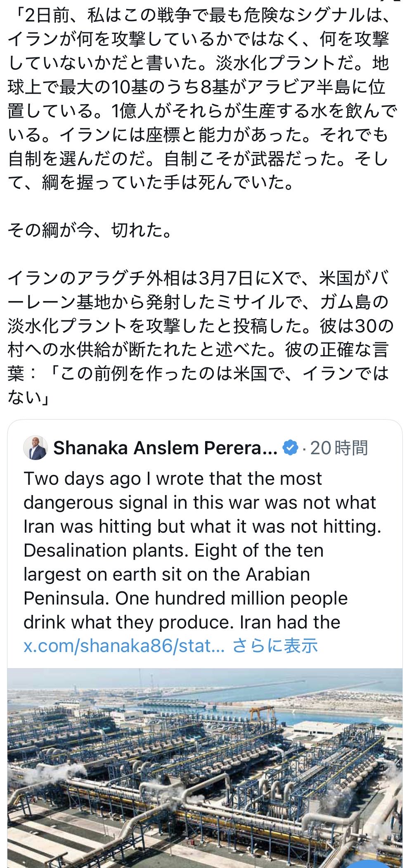Open Shanaka Anslem Perera's profile name
The image size is (414, 868).
(165, 448)
